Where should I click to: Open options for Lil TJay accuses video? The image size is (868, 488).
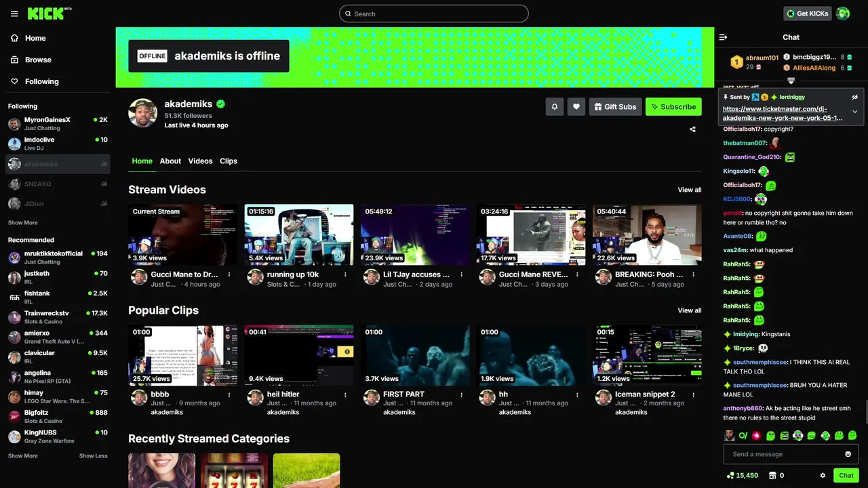pyautogui.click(x=461, y=274)
